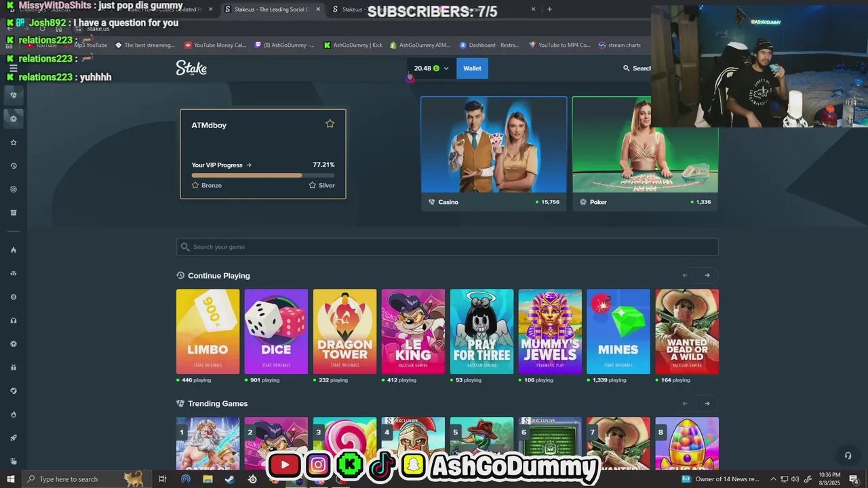
Task: Launch the Dice game
Action: coord(276,331)
